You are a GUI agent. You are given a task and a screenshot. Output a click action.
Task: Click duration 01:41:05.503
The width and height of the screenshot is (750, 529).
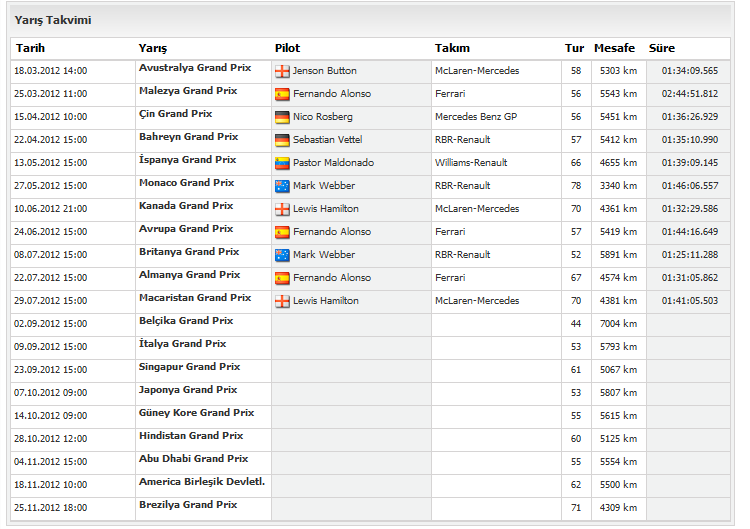click(690, 301)
